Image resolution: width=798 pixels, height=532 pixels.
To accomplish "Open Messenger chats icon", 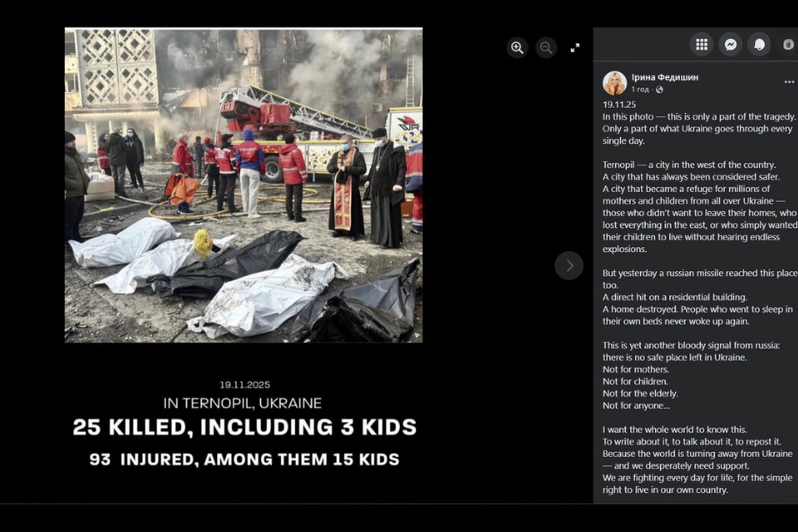I will click(731, 45).
